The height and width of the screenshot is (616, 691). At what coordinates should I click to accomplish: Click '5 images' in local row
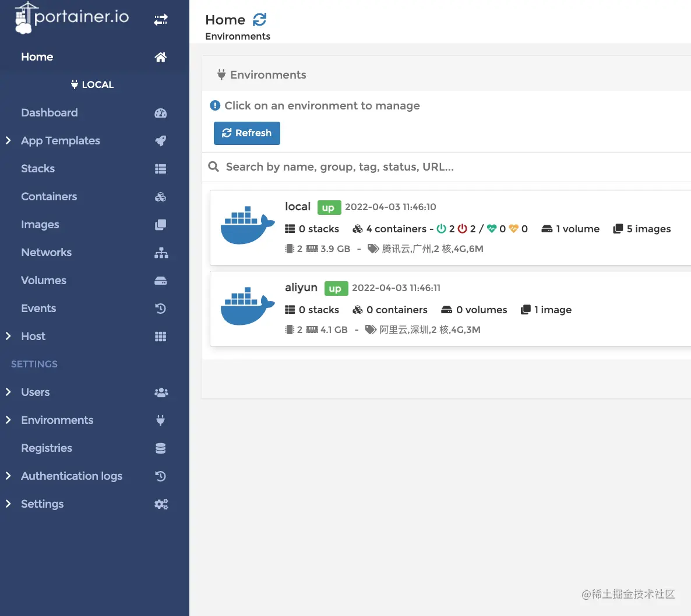(x=648, y=229)
